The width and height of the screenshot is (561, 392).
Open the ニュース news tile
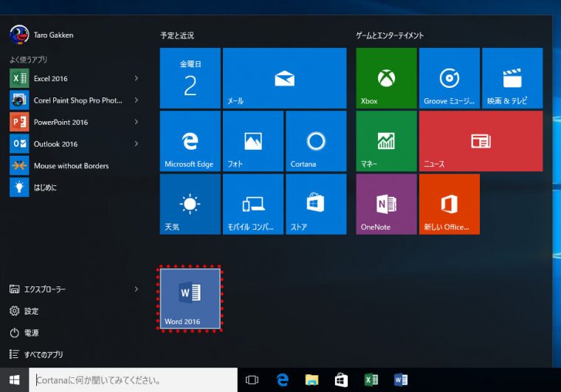[x=481, y=141]
